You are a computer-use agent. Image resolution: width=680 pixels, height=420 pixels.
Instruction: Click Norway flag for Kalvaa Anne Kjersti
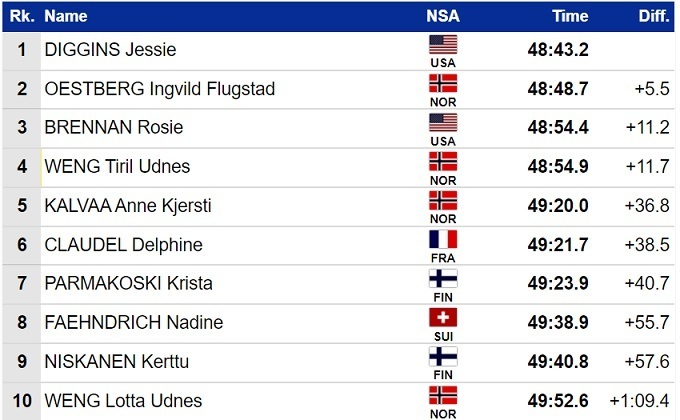point(442,200)
